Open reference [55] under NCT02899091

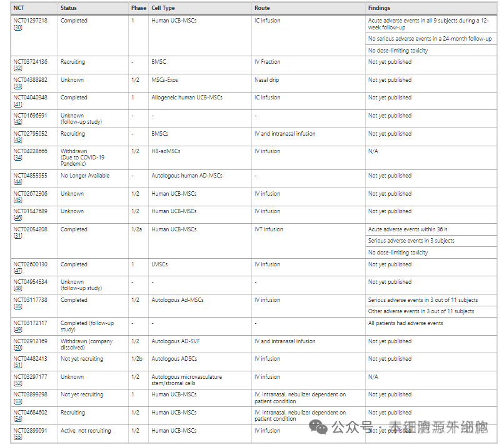[18, 437]
